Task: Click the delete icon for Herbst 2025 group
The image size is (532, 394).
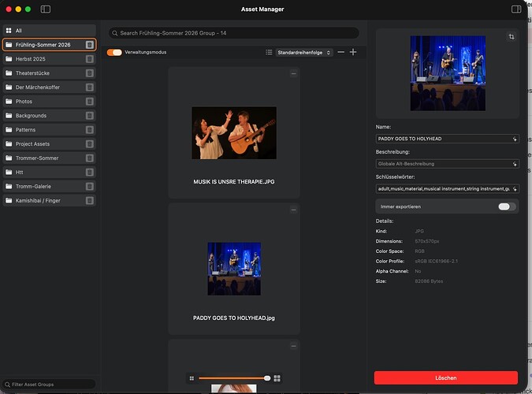Action: tap(90, 59)
